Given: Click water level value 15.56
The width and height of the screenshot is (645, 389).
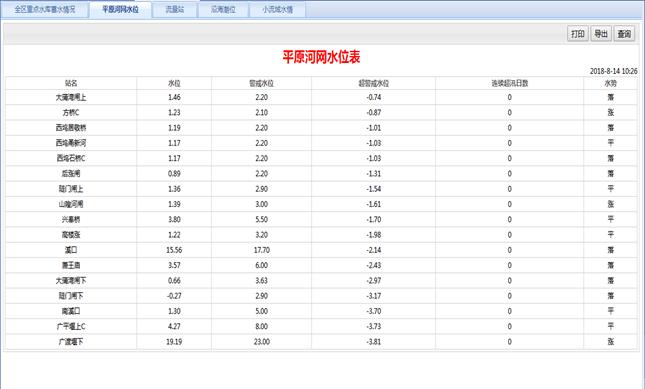Looking at the screenshot, I should click(174, 250).
